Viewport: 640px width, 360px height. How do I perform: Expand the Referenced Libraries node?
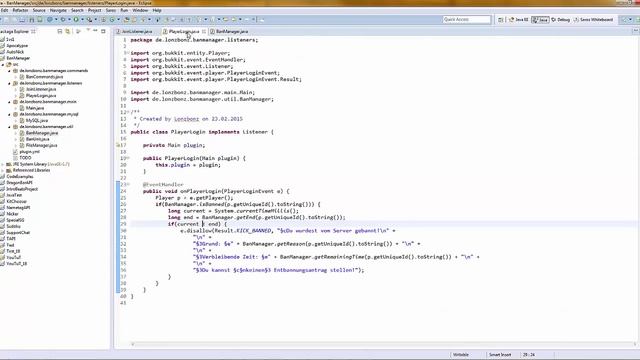[3, 170]
